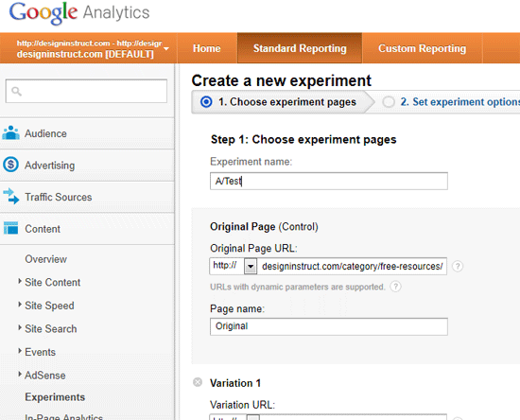The width and height of the screenshot is (520, 420).
Task: Expand the Site Content section
Action: [x=20, y=281]
